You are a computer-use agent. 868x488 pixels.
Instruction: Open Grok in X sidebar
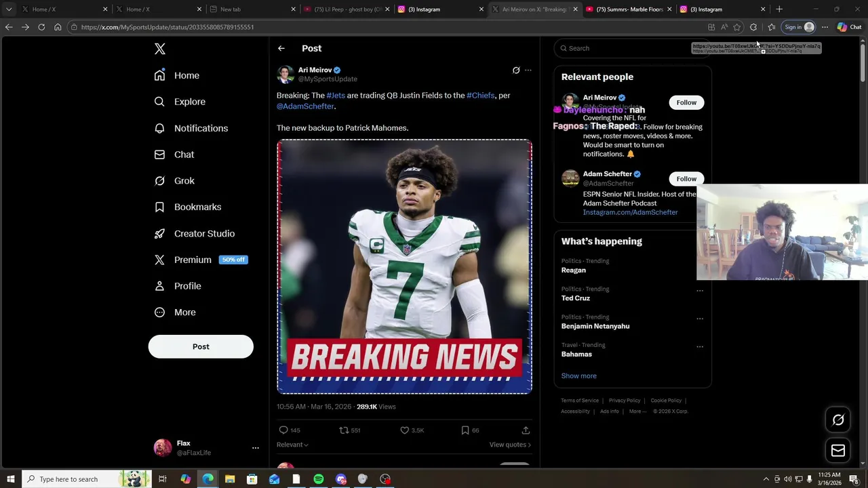tap(174, 181)
